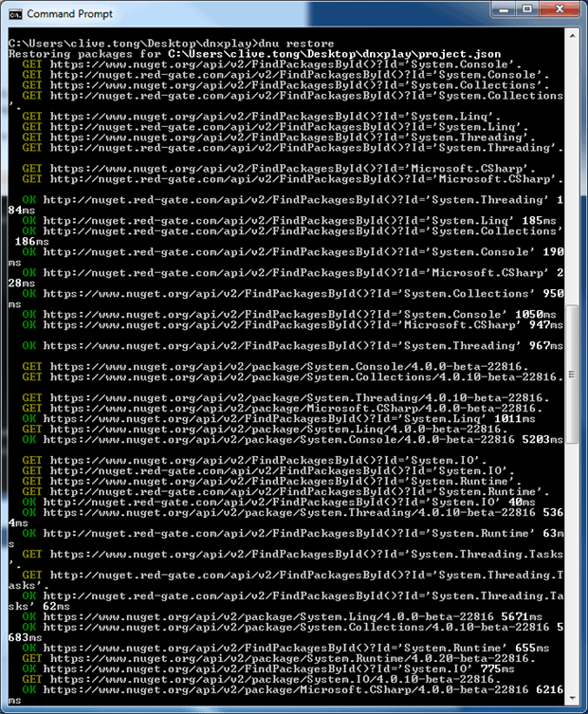Image resolution: width=588 pixels, height=714 pixels.
Task: Click the red-gate GET line for System.Runtime
Action: point(285,492)
